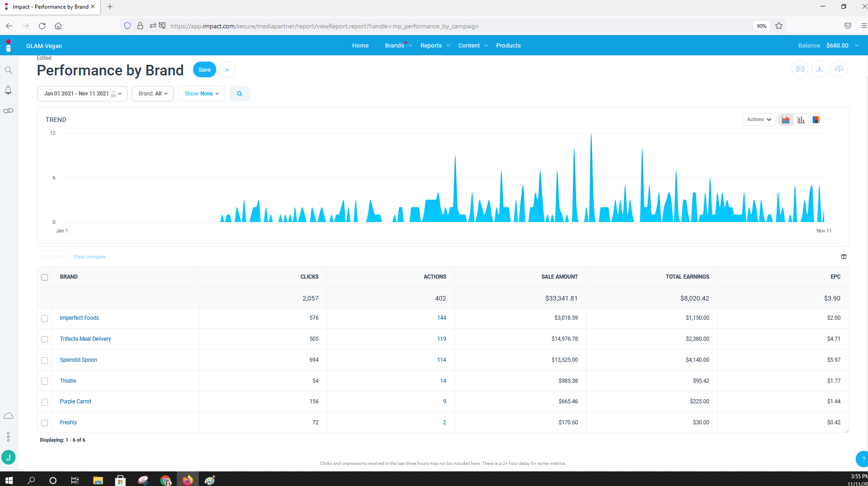Click the green J user avatar

(8, 457)
